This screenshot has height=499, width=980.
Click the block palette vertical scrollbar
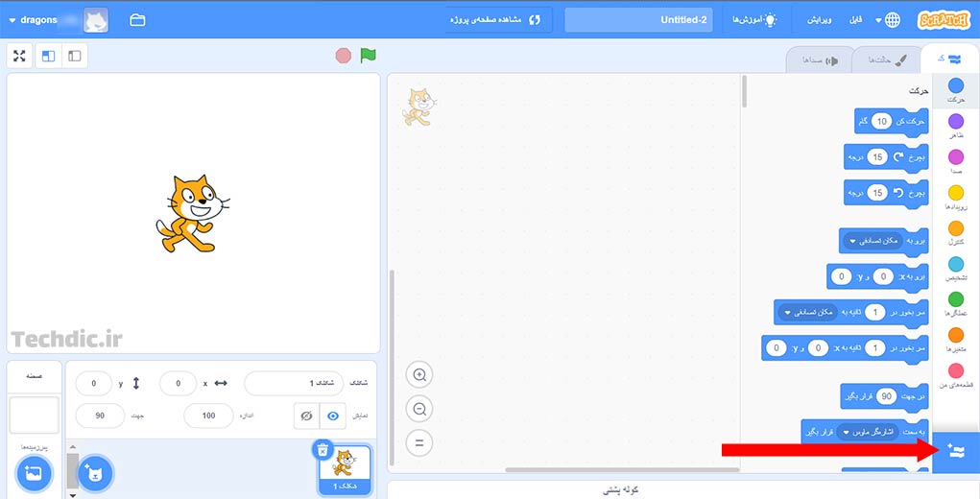[x=744, y=91]
